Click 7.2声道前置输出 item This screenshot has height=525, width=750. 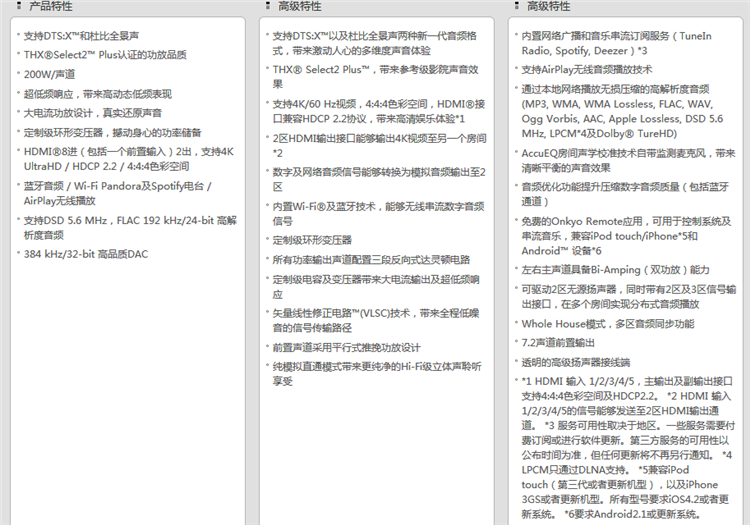(558, 343)
